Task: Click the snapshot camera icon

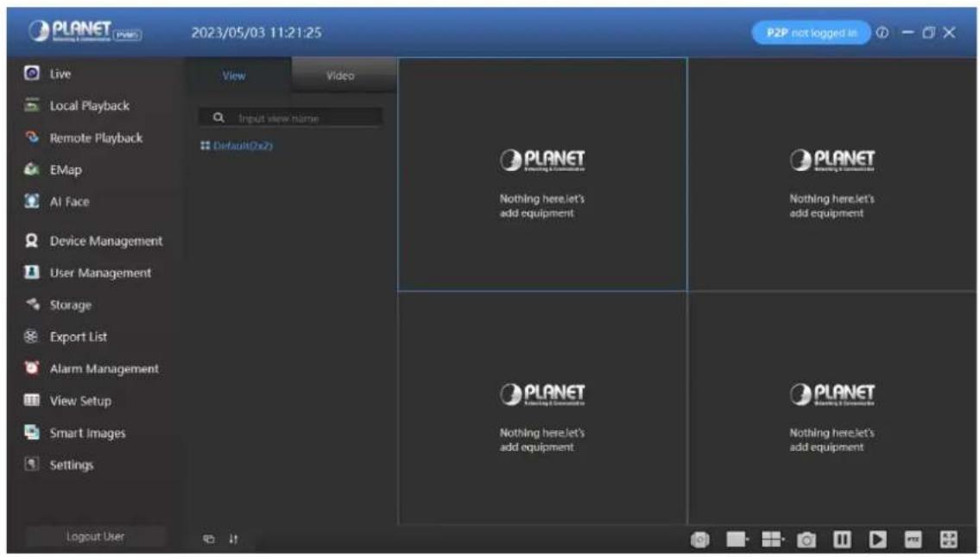Action: click(x=806, y=539)
